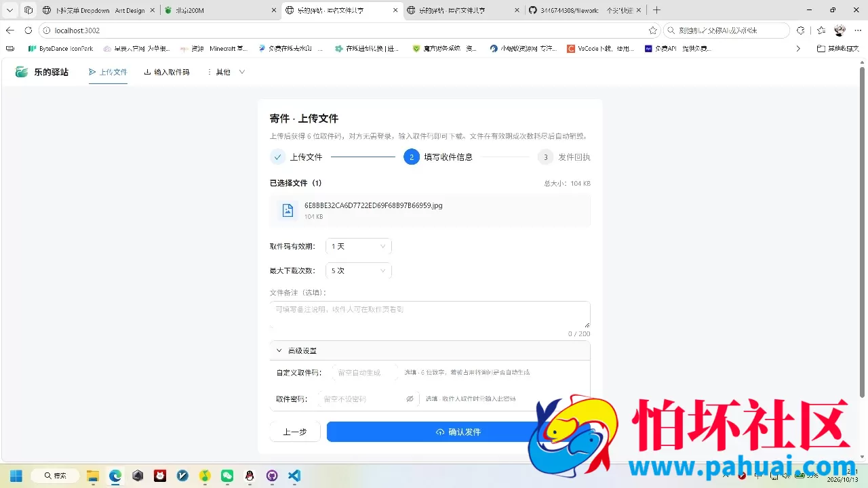Open the Windows Start menu

click(16, 476)
